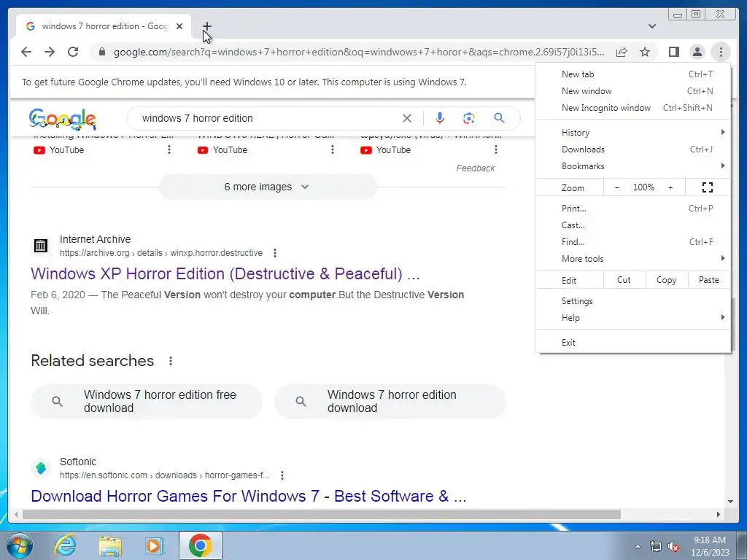
Task: Launch Internet Explorer from taskbar
Action: click(x=65, y=545)
